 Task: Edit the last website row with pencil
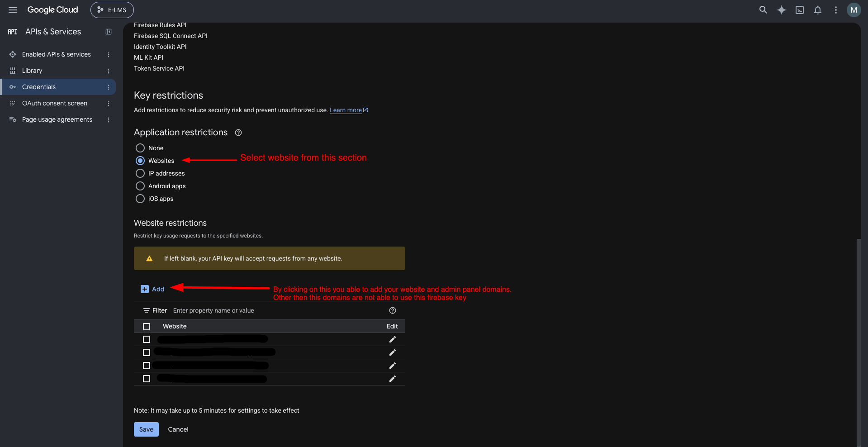click(x=392, y=379)
